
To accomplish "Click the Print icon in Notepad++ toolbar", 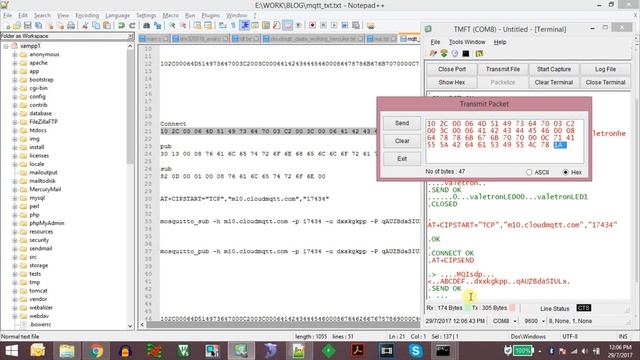I will pos(71,25).
